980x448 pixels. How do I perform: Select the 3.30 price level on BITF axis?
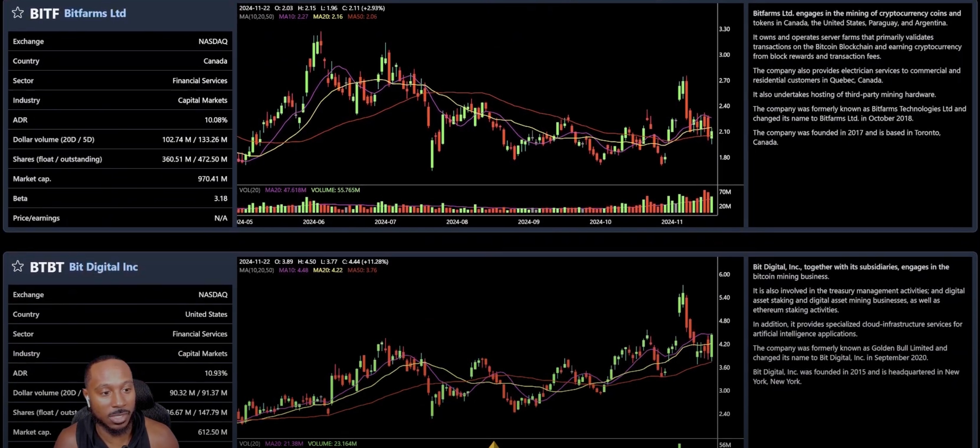[724, 29]
